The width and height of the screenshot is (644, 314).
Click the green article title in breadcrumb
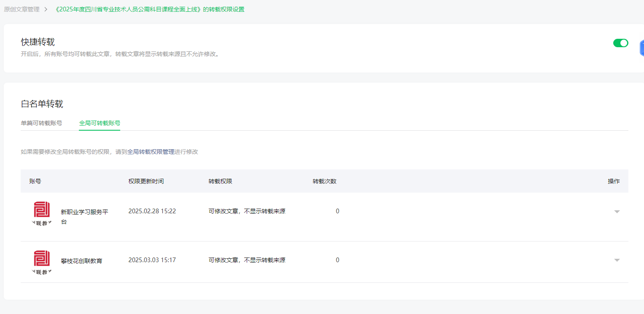pyautogui.click(x=150, y=9)
